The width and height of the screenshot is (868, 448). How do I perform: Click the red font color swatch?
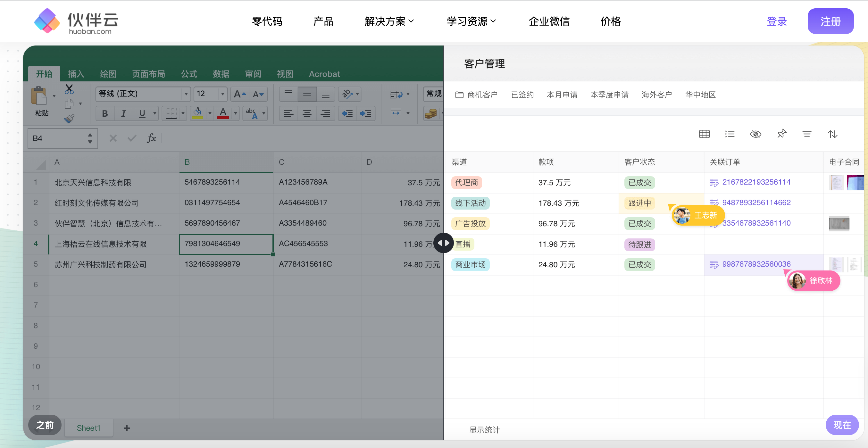pyautogui.click(x=223, y=113)
